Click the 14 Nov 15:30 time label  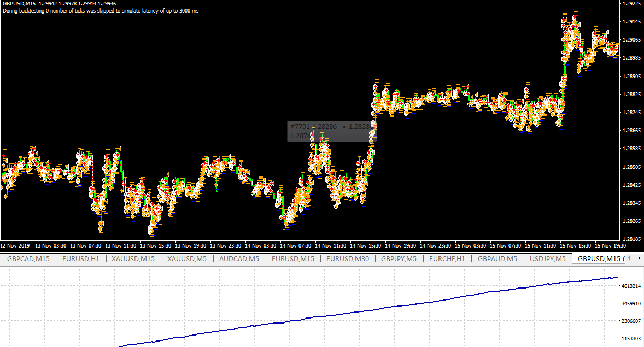tap(366, 245)
